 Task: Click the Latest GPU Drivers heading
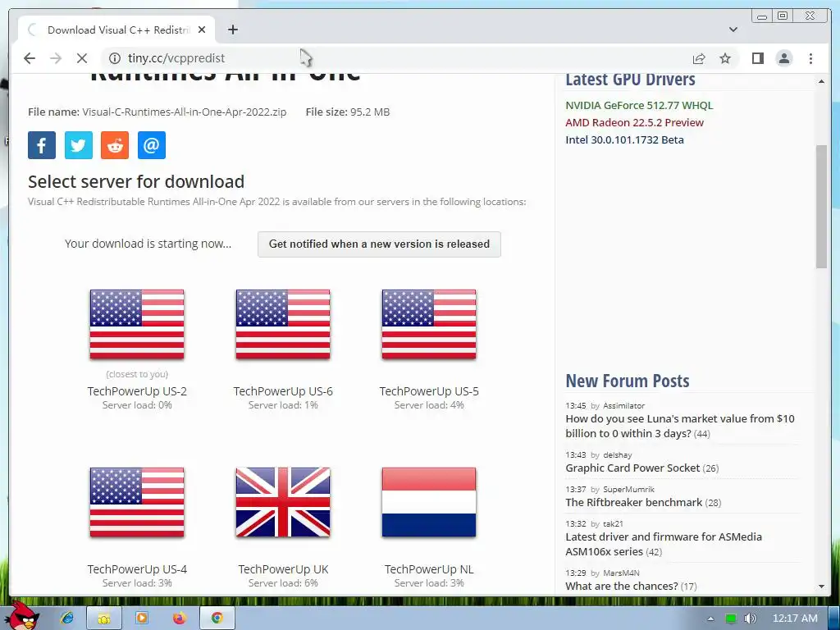pos(630,80)
